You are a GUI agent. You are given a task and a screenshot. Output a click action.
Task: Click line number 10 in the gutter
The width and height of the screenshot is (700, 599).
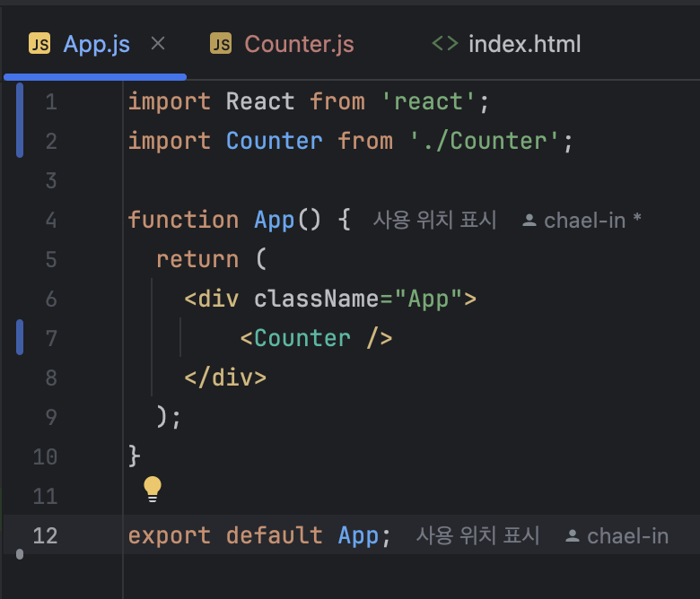point(45,457)
